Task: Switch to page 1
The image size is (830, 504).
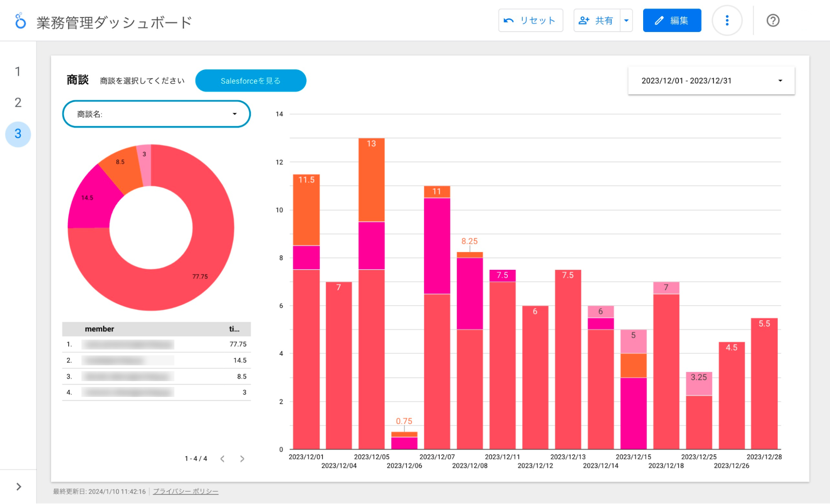Action: coord(18,71)
